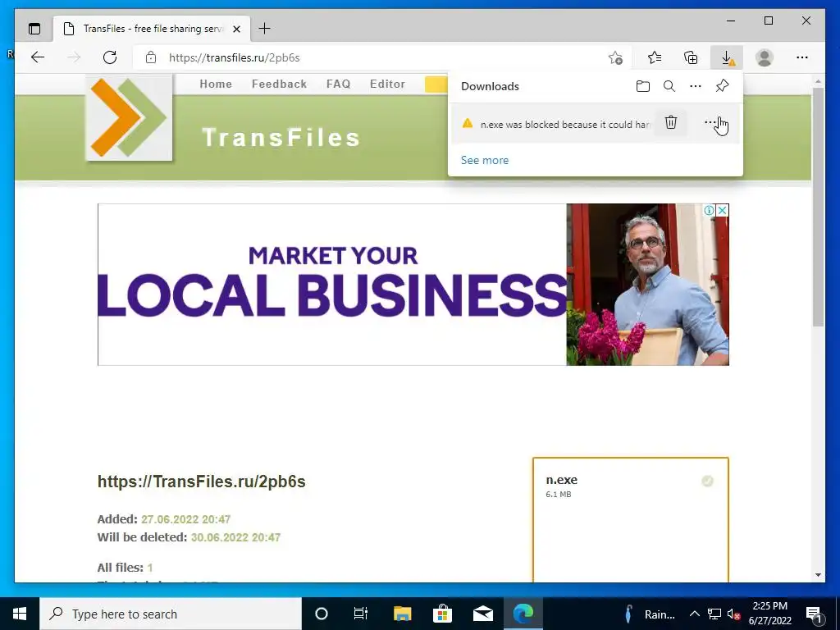Add this page to favorites star
The height and width of the screenshot is (630, 840).
615,57
